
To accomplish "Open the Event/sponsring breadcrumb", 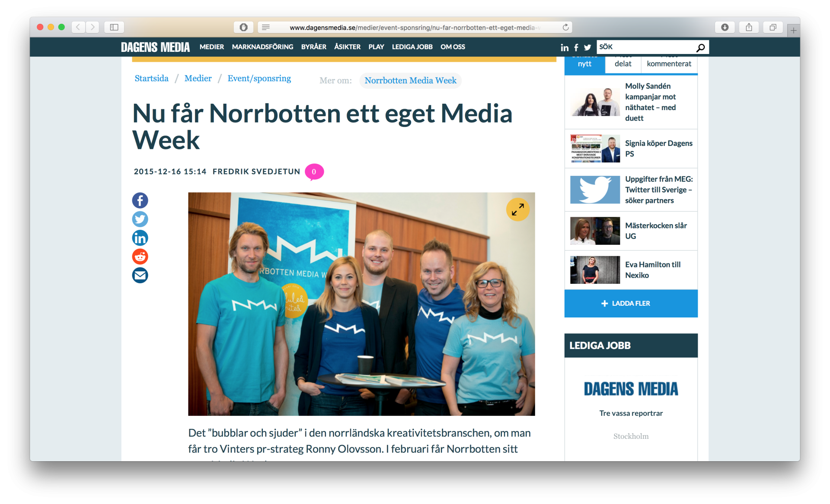I will tap(259, 79).
